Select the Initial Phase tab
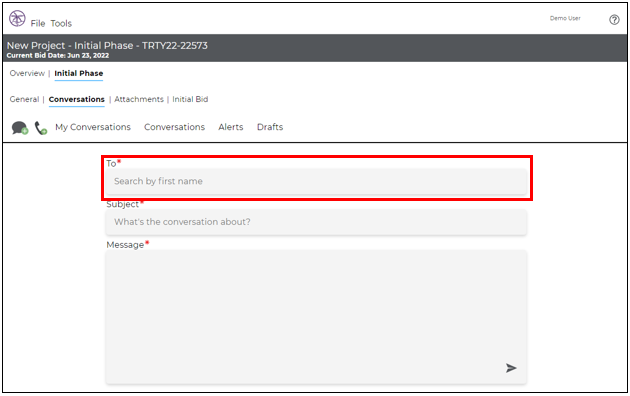Image resolution: width=630 pixels, height=396 pixels. coord(79,73)
